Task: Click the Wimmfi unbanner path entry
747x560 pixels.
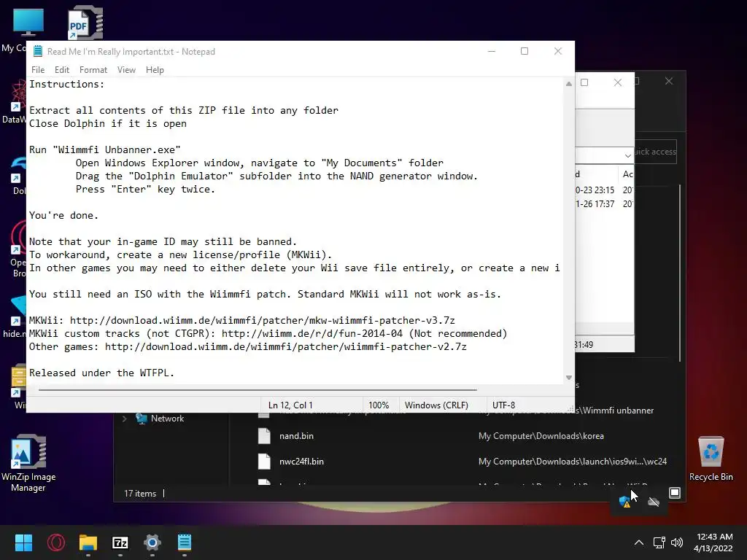Action: pos(614,411)
